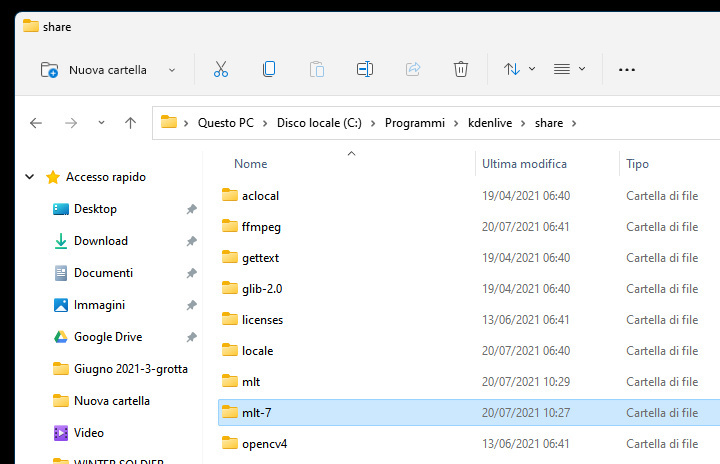This screenshot has width=720, height=464.
Task: Expand the Sort dropdown chevron
Action: click(x=532, y=69)
